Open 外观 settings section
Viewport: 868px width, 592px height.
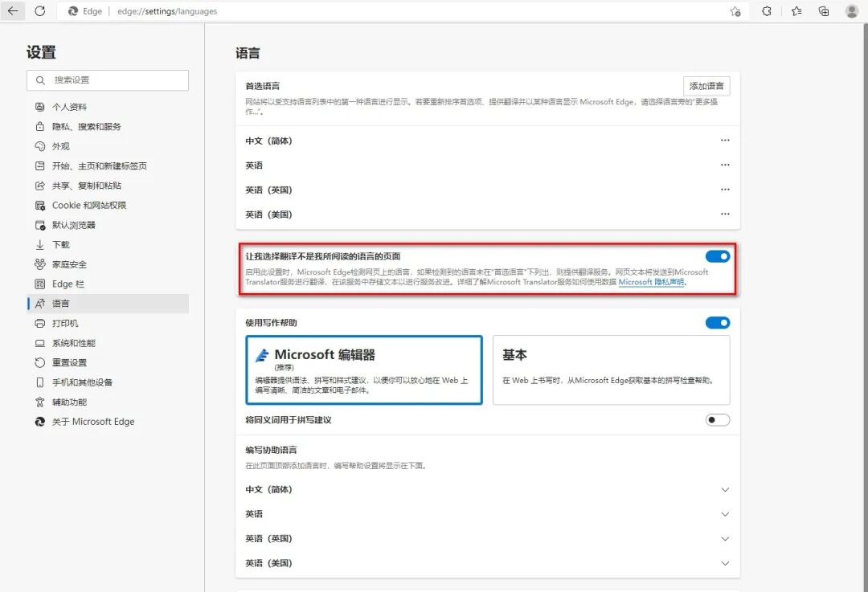[x=108, y=146]
